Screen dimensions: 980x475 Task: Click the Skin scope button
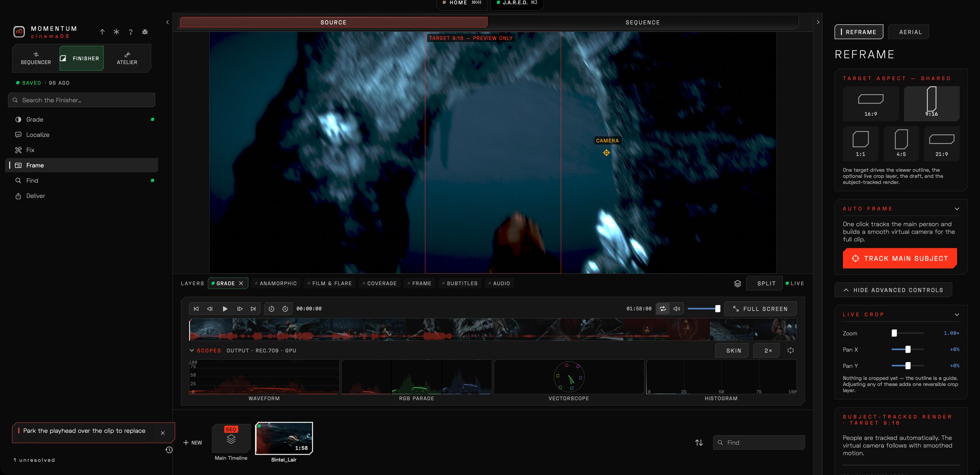pos(732,351)
